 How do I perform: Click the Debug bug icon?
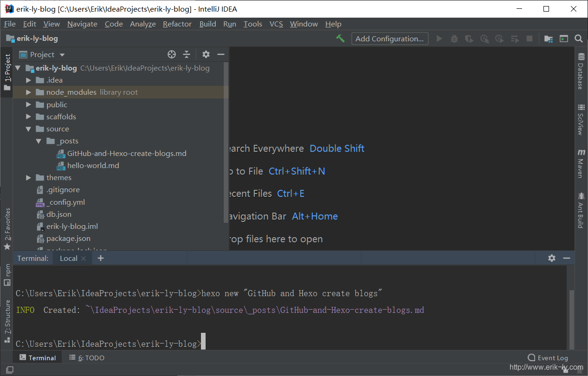point(454,39)
